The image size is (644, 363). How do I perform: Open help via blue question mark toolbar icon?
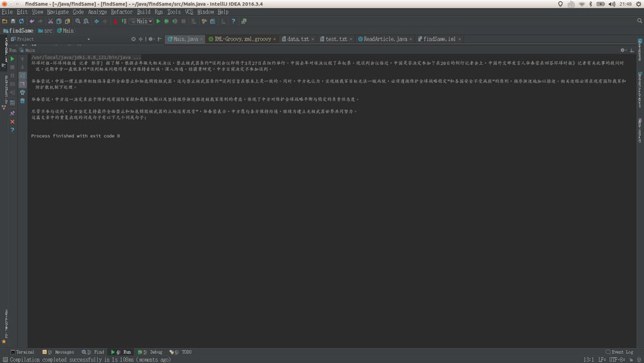pos(233,21)
